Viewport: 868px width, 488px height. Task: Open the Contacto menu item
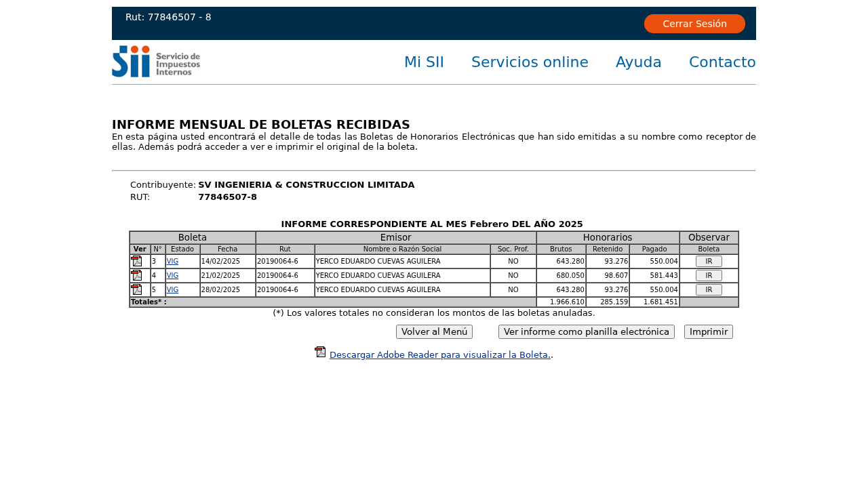(x=722, y=62)
